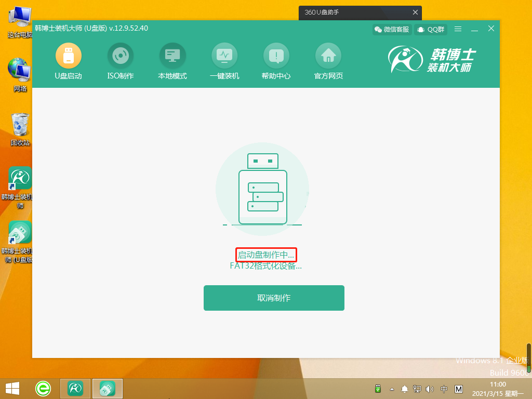Close the 360 U盘助手 popup
Viewport: 532px width, 399px height.
click(x=415, y=12)
